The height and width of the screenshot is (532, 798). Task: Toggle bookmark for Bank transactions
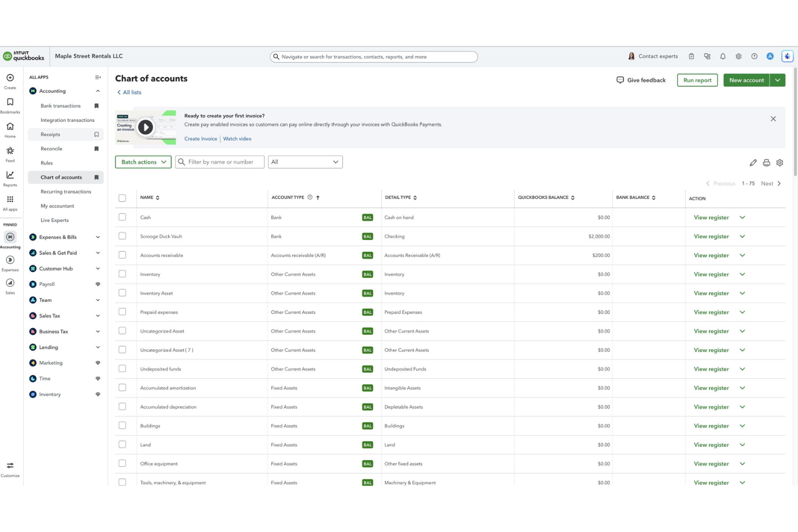tap(97, 106)
